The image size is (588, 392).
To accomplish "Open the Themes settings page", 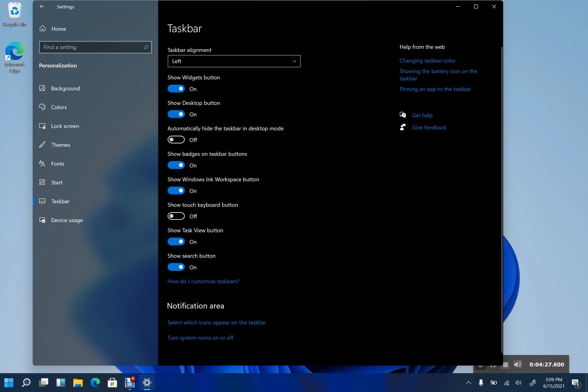I will tap(60, 145).
